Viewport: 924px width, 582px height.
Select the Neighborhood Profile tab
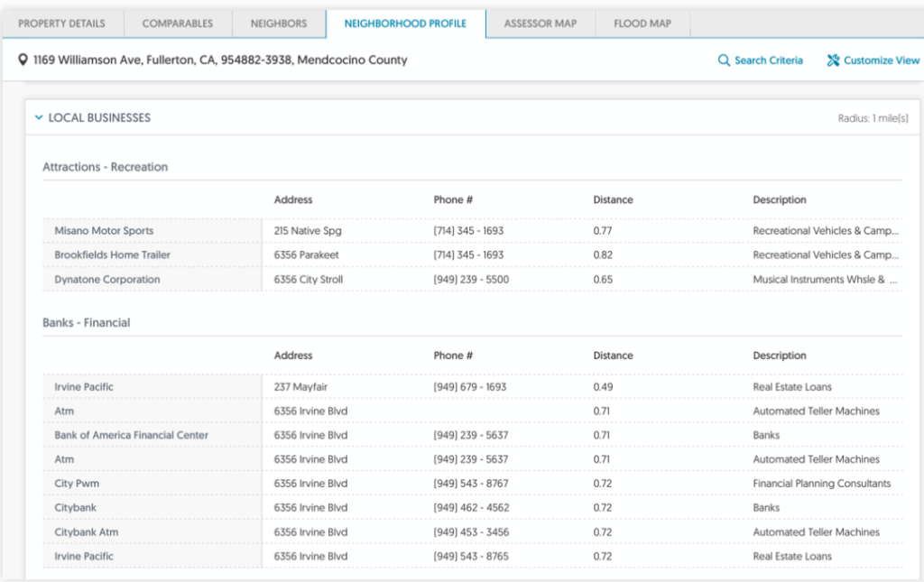pyautogui.click(x=405, y=23)
